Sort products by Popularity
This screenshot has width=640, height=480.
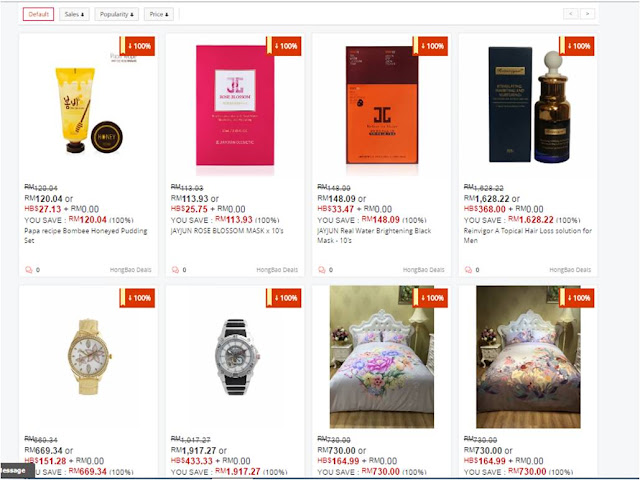pos(117,14)
